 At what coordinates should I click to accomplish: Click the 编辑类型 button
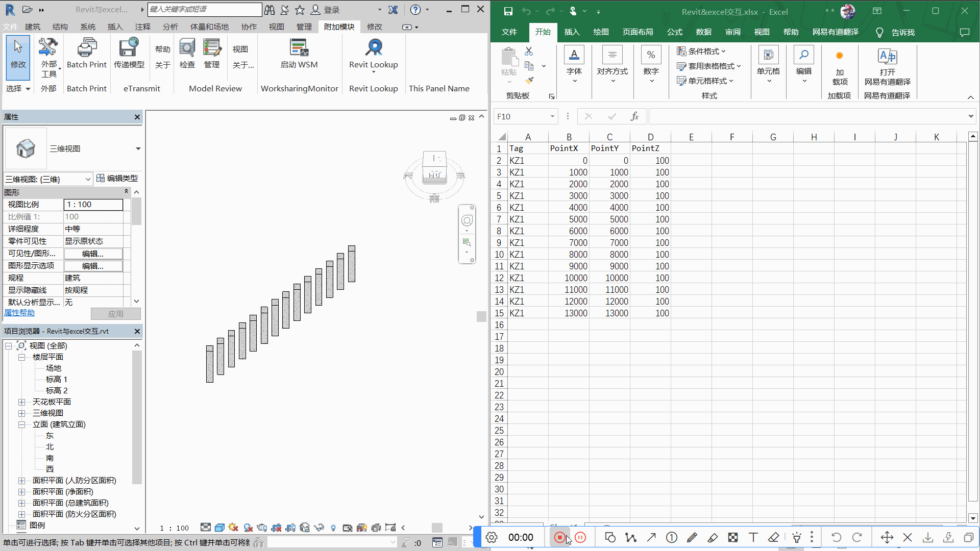coord(117,178)
